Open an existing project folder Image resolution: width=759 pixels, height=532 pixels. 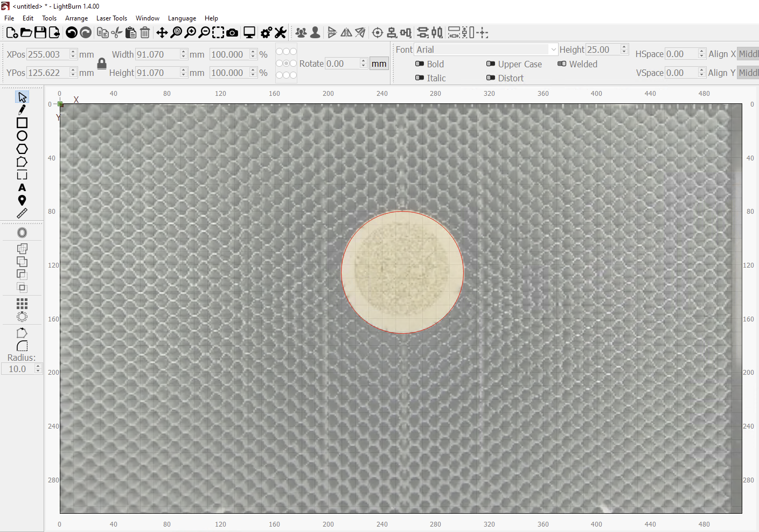coord(26,33)
